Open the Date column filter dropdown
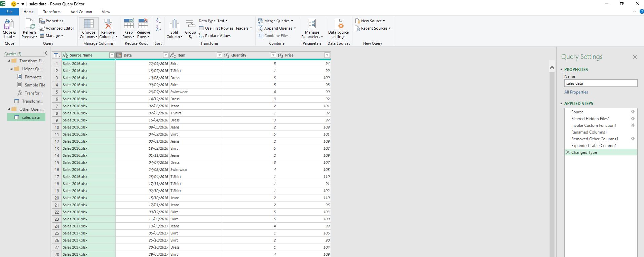 [x=165, y=55]
